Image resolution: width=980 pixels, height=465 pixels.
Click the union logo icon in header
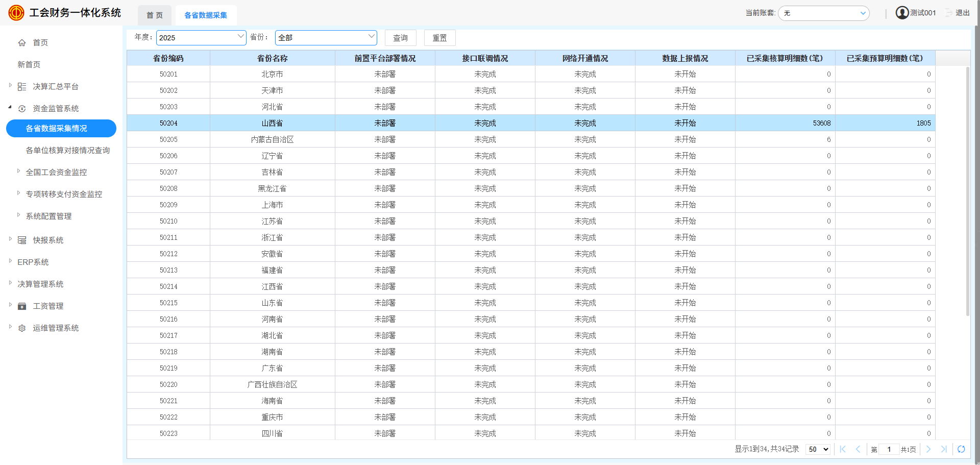[x=16, y=13]
